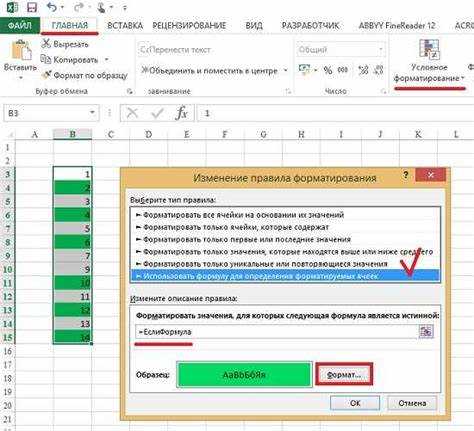Click the fx insert function icon

(181, 113)
